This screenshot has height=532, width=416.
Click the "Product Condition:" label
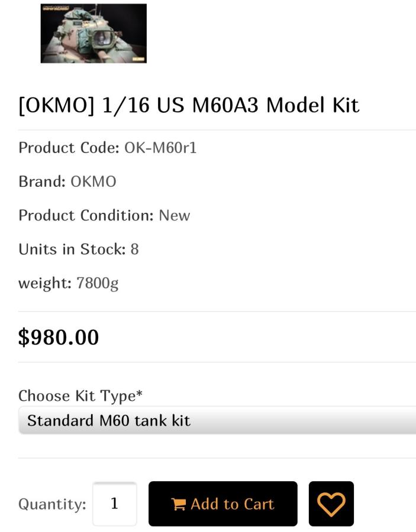coord(86,215)
